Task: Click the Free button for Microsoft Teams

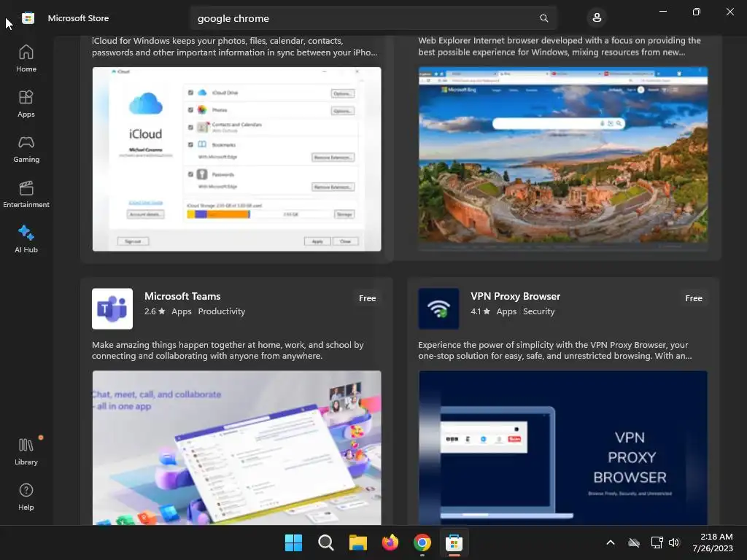Action: coord(368,298)
